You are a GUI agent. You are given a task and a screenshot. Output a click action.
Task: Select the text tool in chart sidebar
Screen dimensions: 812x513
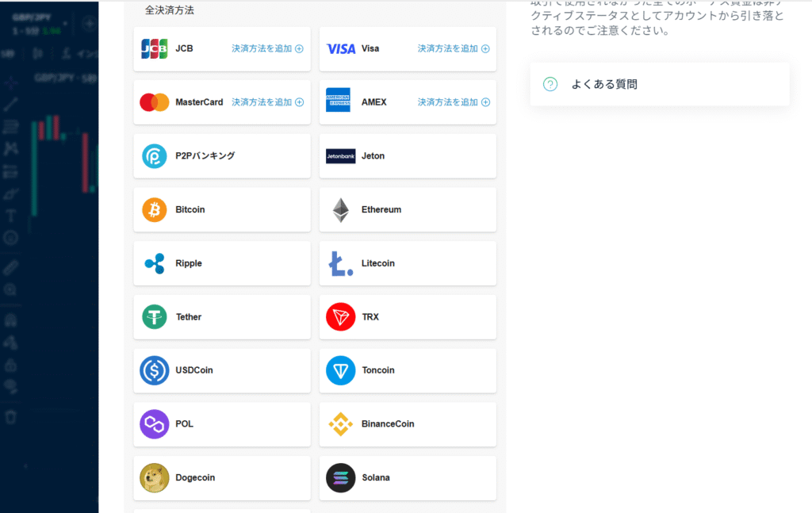tap(10, 216)
